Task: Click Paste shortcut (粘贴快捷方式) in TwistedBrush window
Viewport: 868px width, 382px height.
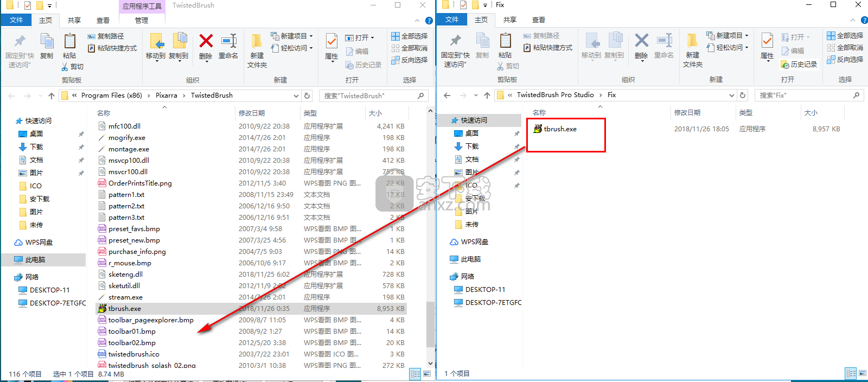Action: pyautogui.click(x=112, y=48)
